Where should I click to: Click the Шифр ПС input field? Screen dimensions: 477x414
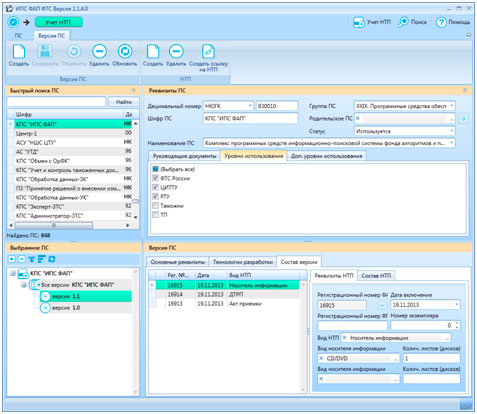250,118
